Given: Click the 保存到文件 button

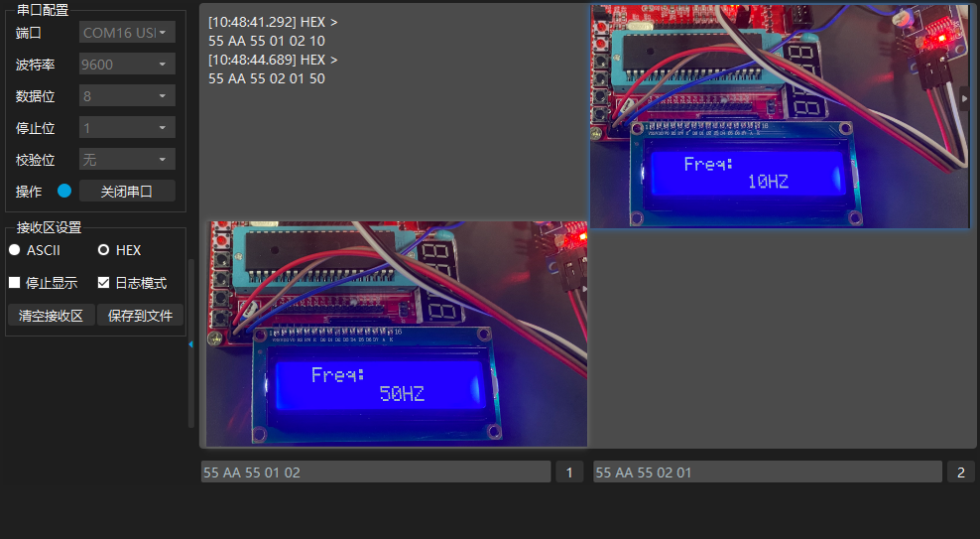Looking at the screenshot, I should point(140,315).
